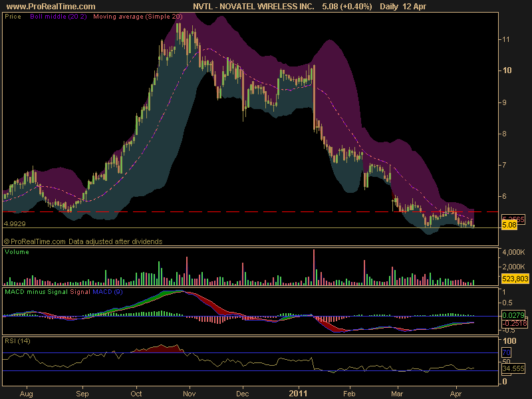Select the red dashed horizontal support line
This screenshot has width=532, height=399.
pos(251,211)
